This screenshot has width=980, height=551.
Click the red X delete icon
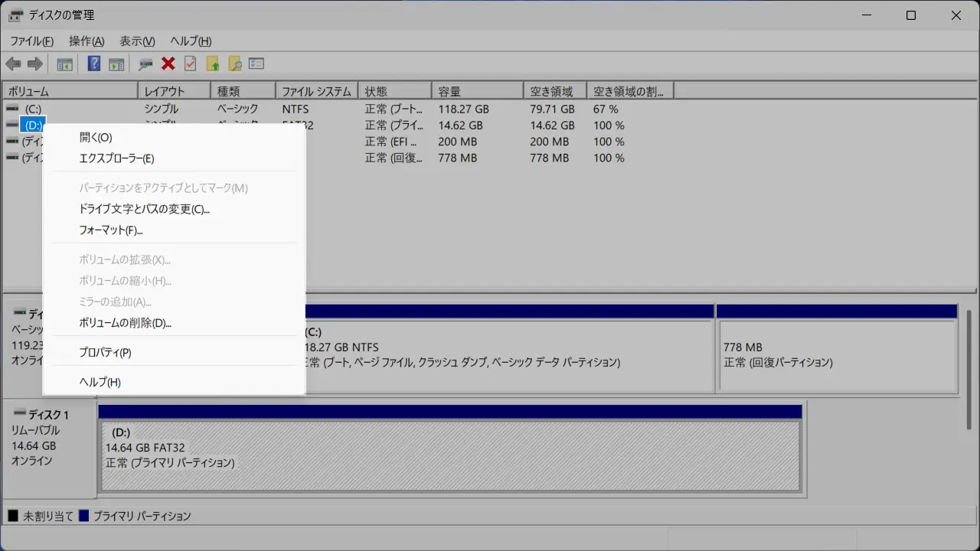pos(168,64)
